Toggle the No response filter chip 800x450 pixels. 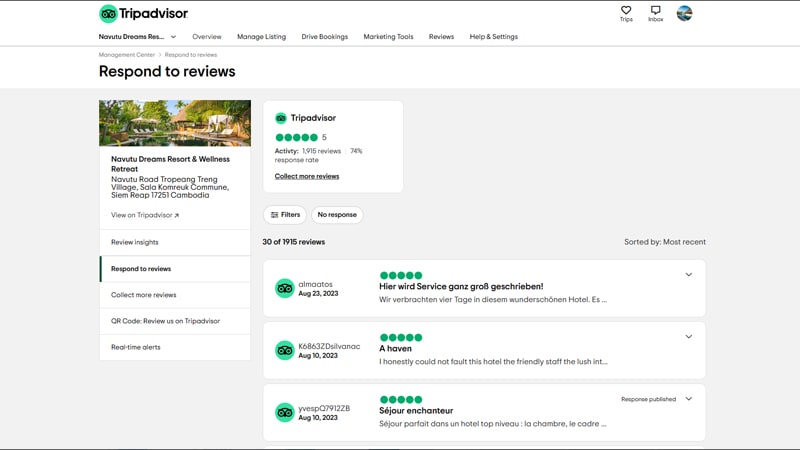click(x=337, y=214)
